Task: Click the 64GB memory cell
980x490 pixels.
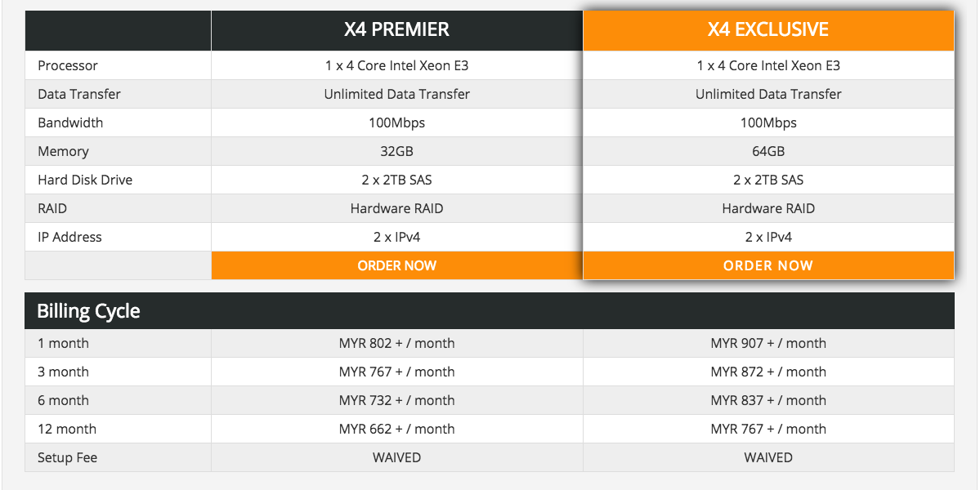Action: pyautogui.click(x=768, y=151)
